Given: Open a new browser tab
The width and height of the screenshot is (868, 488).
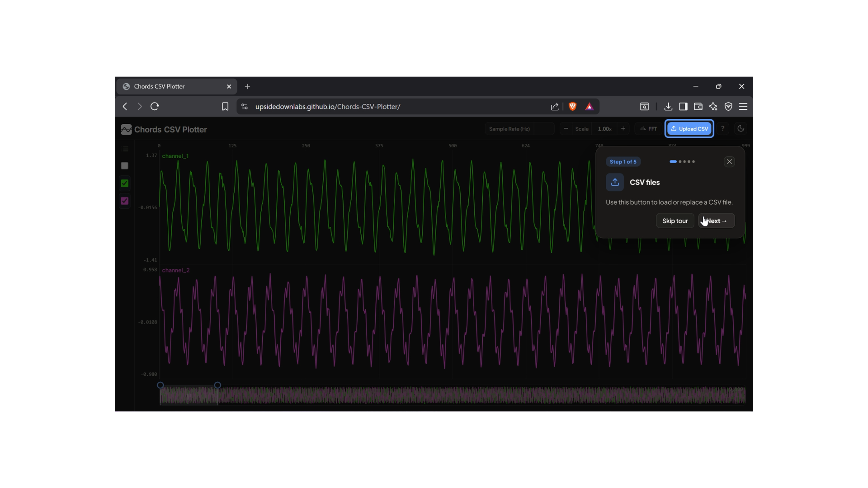Looking at the screenshot, I should coord(247,86).
